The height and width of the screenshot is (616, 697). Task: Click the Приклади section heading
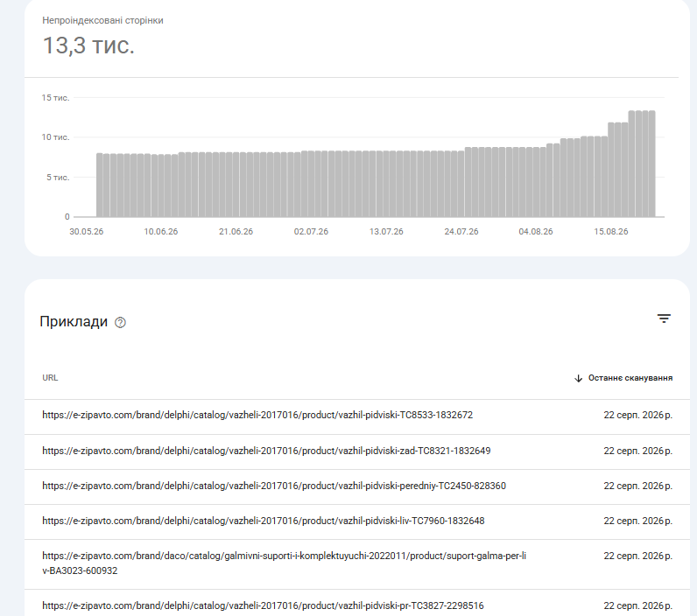coord(74,321)
